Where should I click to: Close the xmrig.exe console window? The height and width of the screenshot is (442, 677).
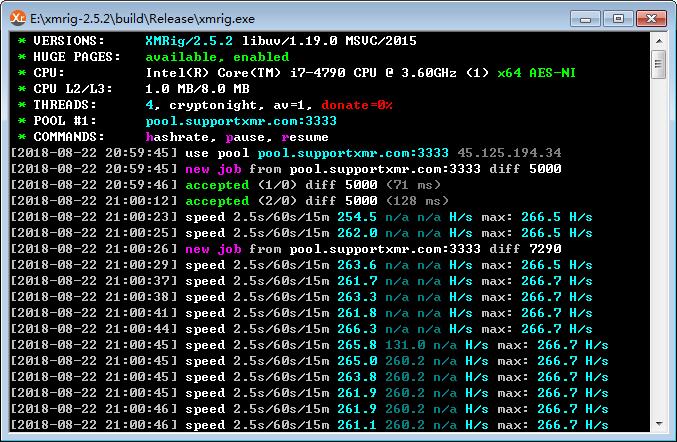point(651,19)
